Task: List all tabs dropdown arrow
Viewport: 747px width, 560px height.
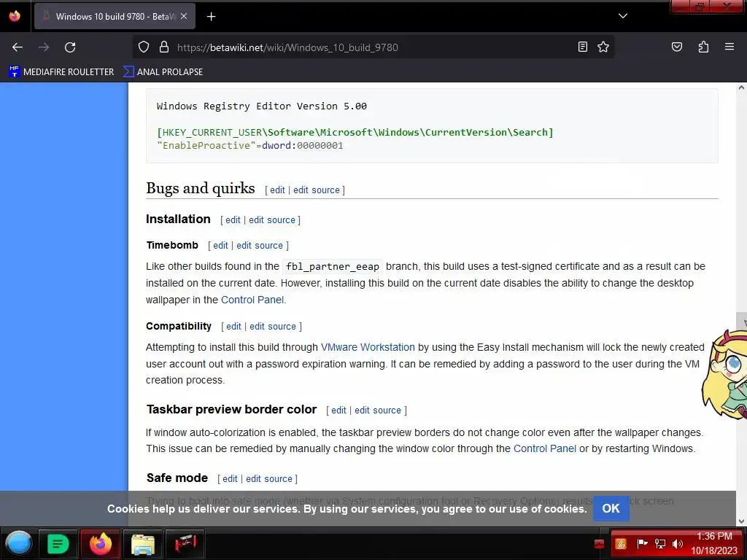Action: [623, 16]
